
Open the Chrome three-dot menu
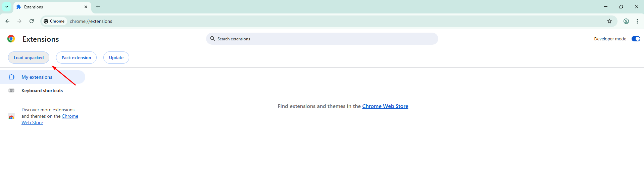coord(637,21)
